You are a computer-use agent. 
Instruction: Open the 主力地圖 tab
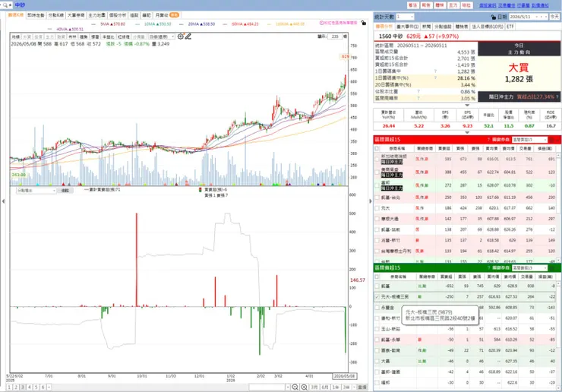[96, 15]
